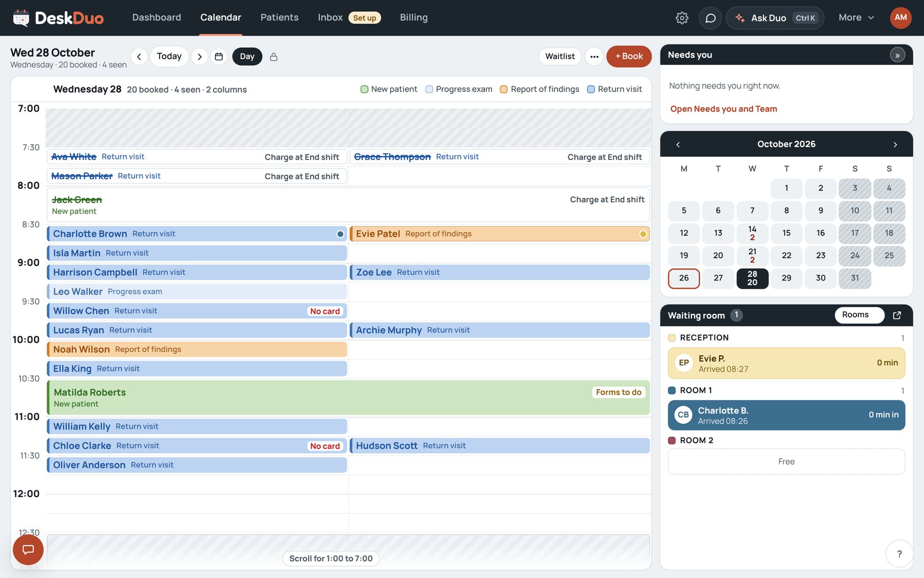Click Willow Chen's No card badge
The height and width of the screenshot is (578, 924).
pos(325,311)
